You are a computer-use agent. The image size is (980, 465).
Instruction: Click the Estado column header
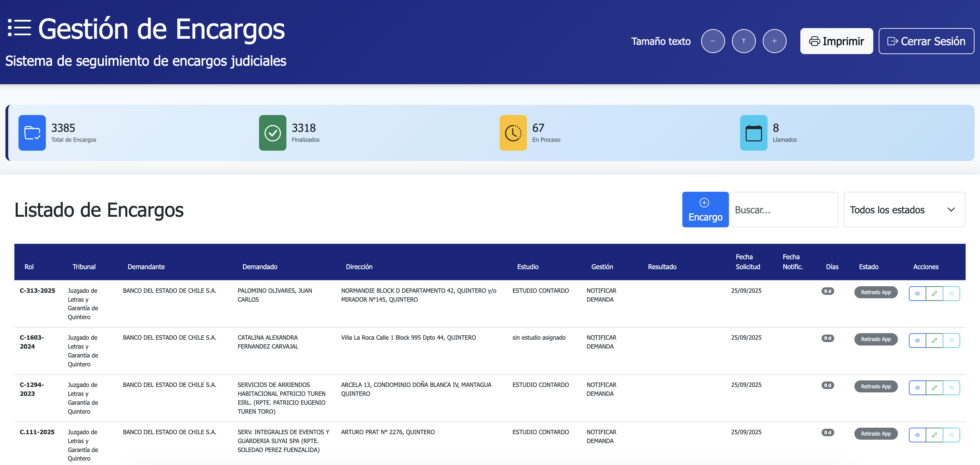pos(868,267)
